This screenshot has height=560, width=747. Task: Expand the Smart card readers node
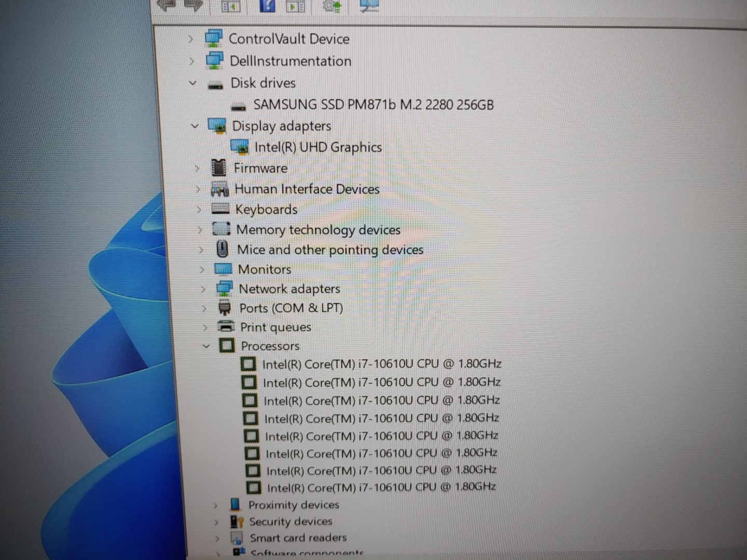(217, 538)
